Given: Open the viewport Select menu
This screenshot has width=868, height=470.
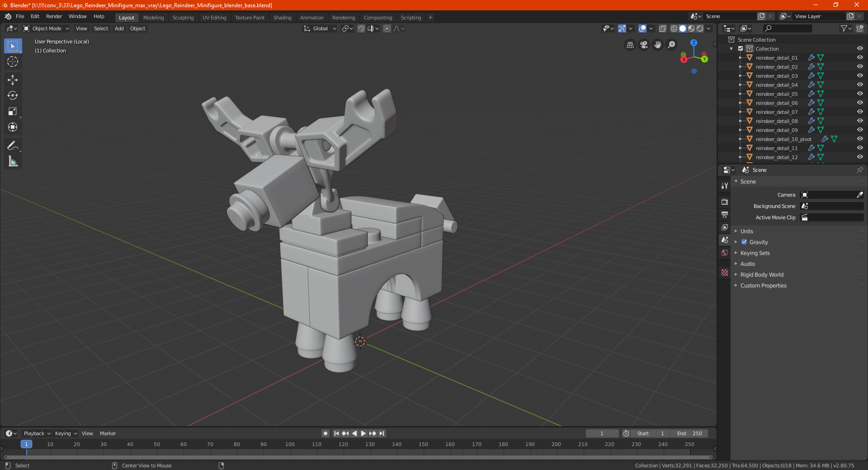Looking at the screenshot, I should click(x=101, y=28).
